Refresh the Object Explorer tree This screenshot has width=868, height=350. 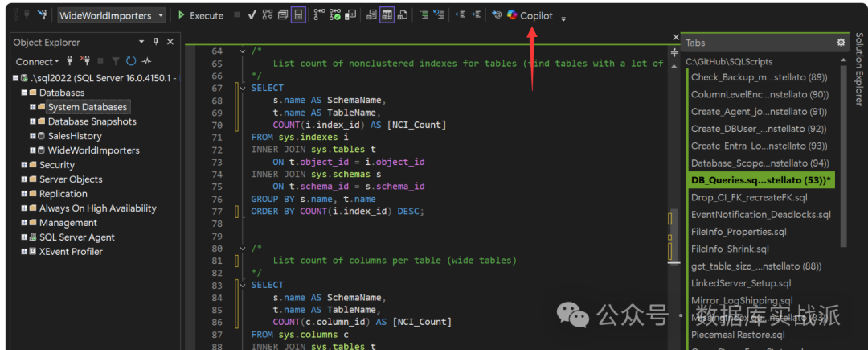pyautogui.click(x=131, y=61)
